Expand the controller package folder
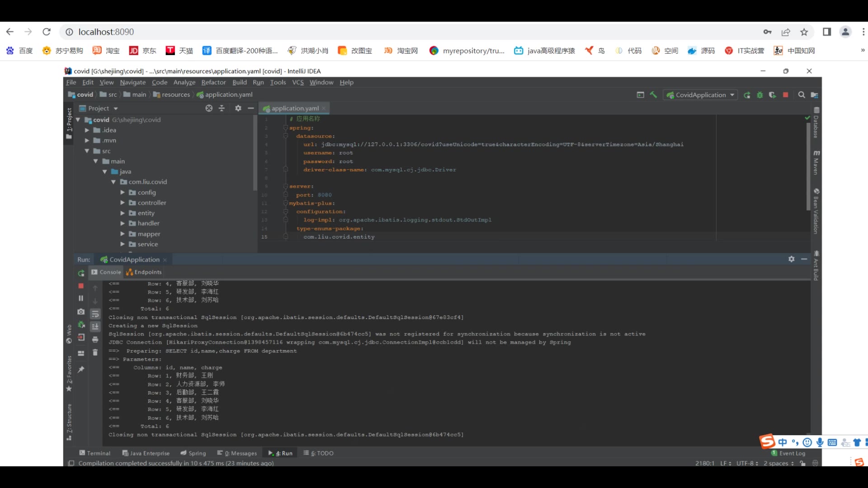This screenshot has height=488, width=868. click(123, 203)
